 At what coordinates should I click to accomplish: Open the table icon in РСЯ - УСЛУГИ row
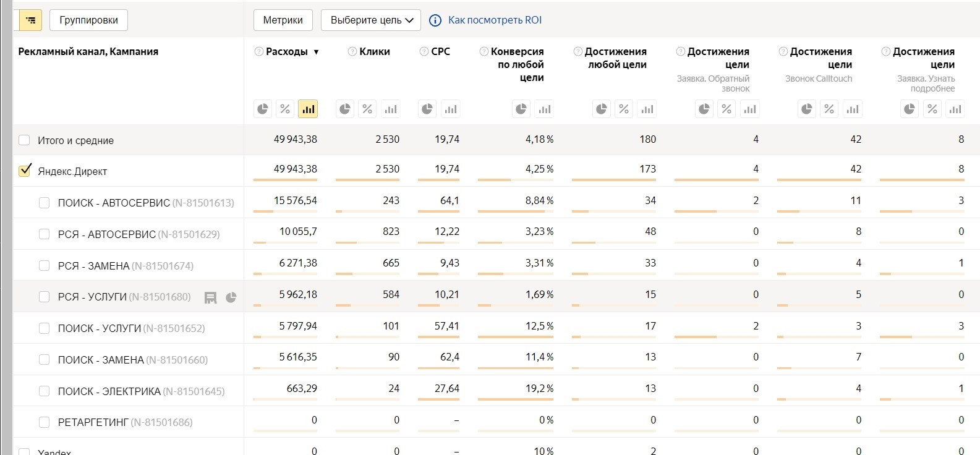point(211,297)
